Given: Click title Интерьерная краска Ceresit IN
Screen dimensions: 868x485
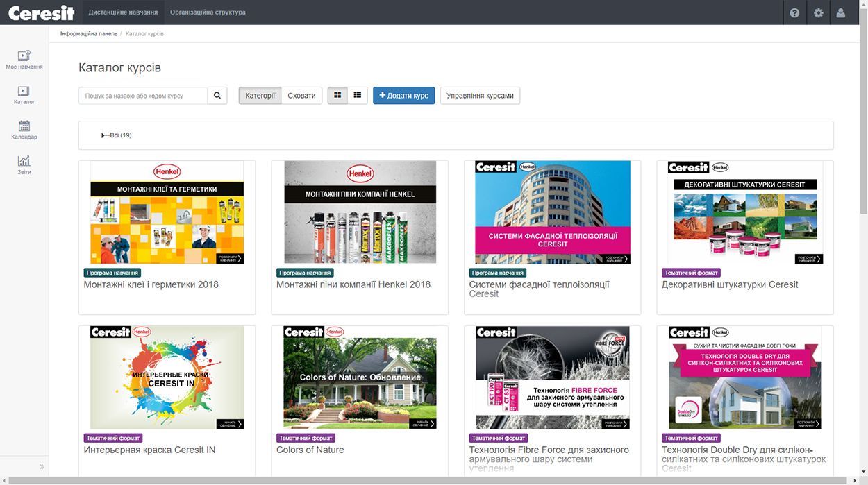Looking at the screenshot, I should pyautogui.click(x=150, y=450).
